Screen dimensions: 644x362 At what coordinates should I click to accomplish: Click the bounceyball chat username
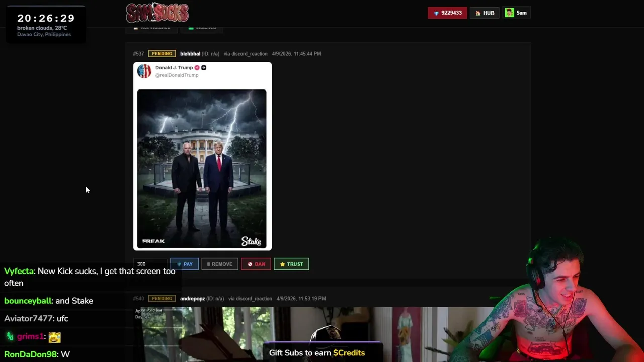pyautogui.click(x=28, y=301)
